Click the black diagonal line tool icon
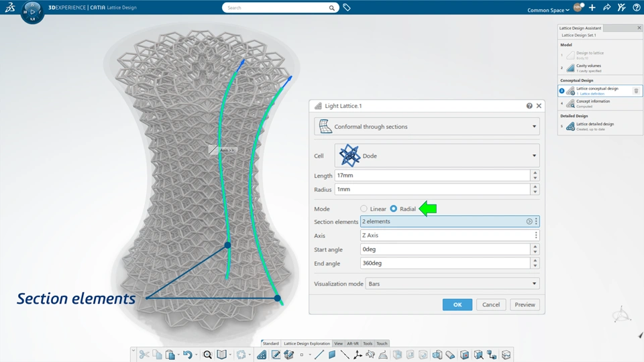Image resolution: width=644 pixels, height=362 pixels. pos(345,355)
